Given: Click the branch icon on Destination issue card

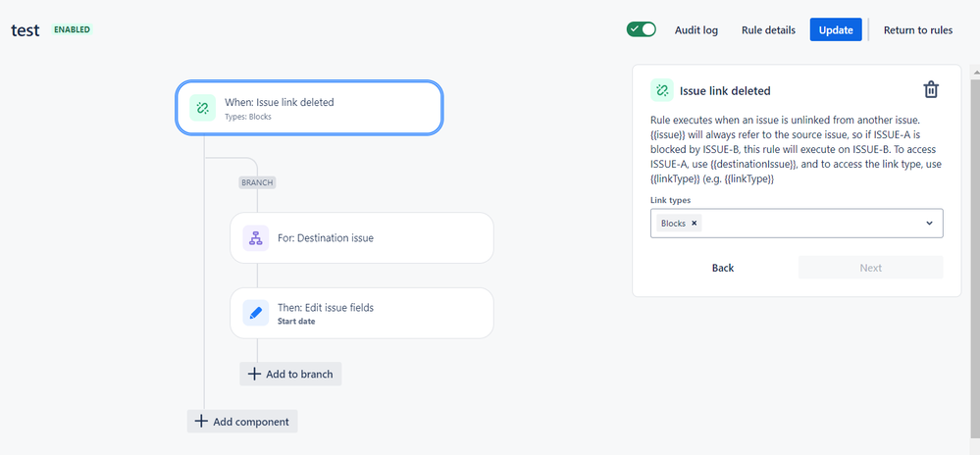Looking at the screenshot, I should pos(256,238).
